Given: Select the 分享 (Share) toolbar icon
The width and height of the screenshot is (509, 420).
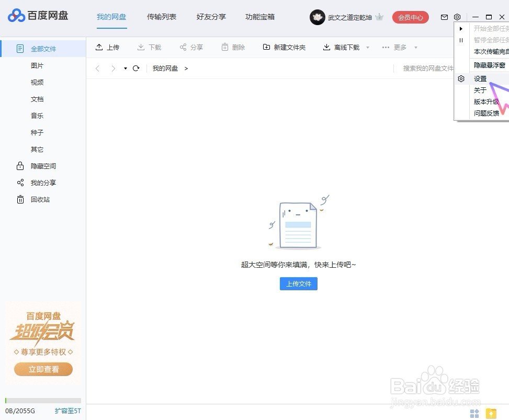Looking at the screenshot, I should [191, 47].
